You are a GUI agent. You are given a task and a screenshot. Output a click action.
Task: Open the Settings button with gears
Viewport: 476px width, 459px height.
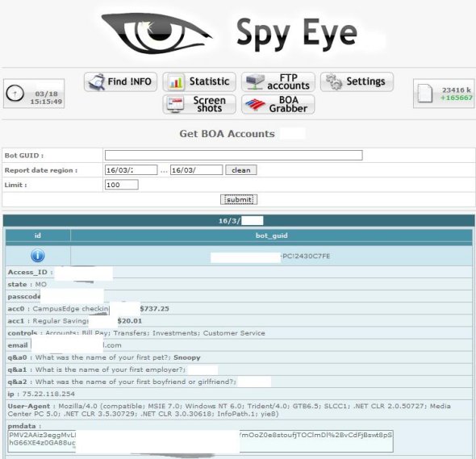357,81
